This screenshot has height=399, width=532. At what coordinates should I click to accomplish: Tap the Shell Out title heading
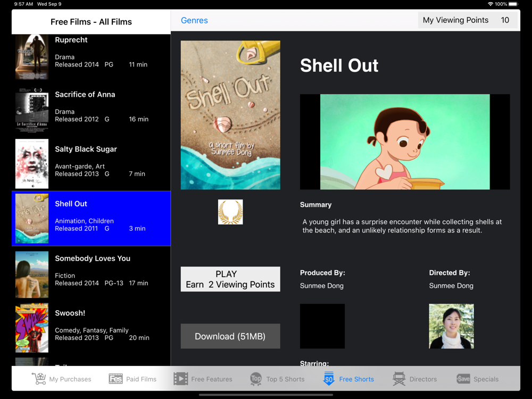[339, 65]
